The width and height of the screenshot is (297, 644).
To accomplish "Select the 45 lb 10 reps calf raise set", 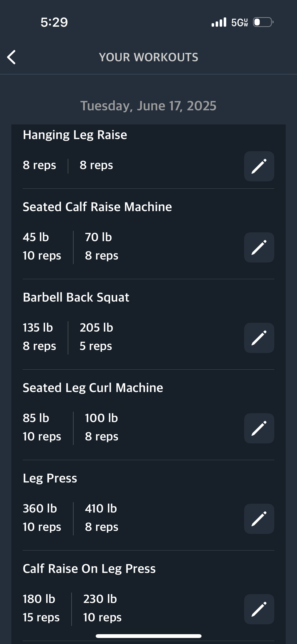I will [42, 246].
